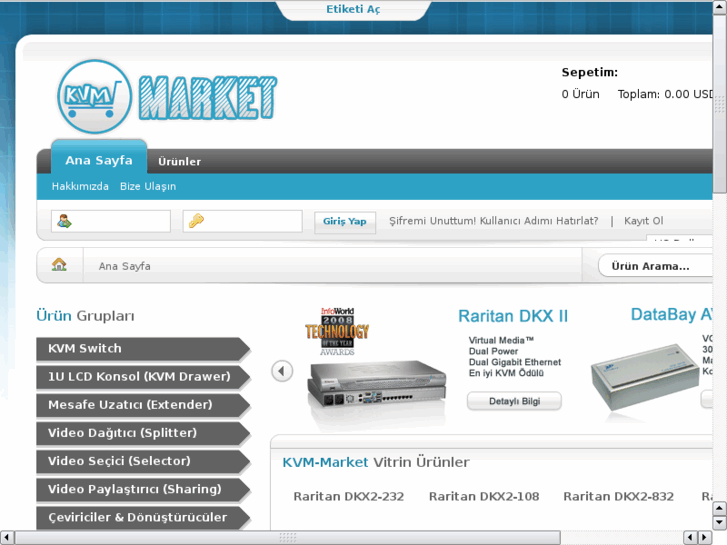The image size is (727, 545).
Task: Click the inner left arrow near scrollbar end
Action: pyautogui.click(x=690, y=538)
